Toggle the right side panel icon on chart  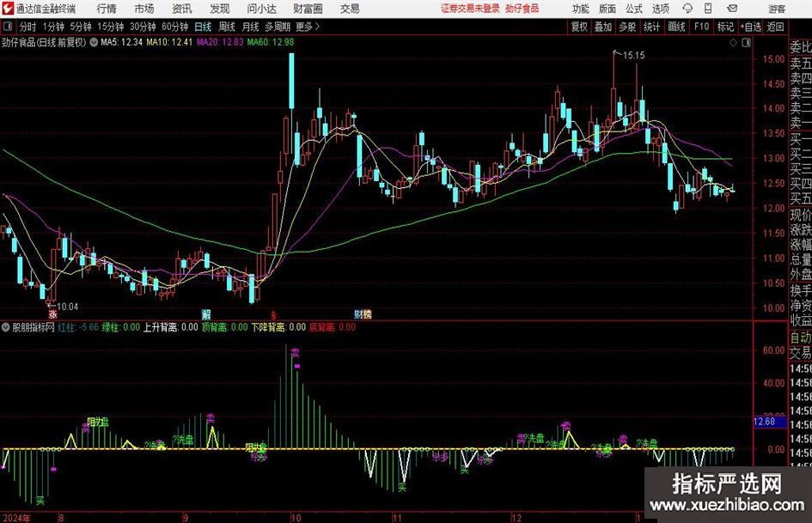pos(746,43)
